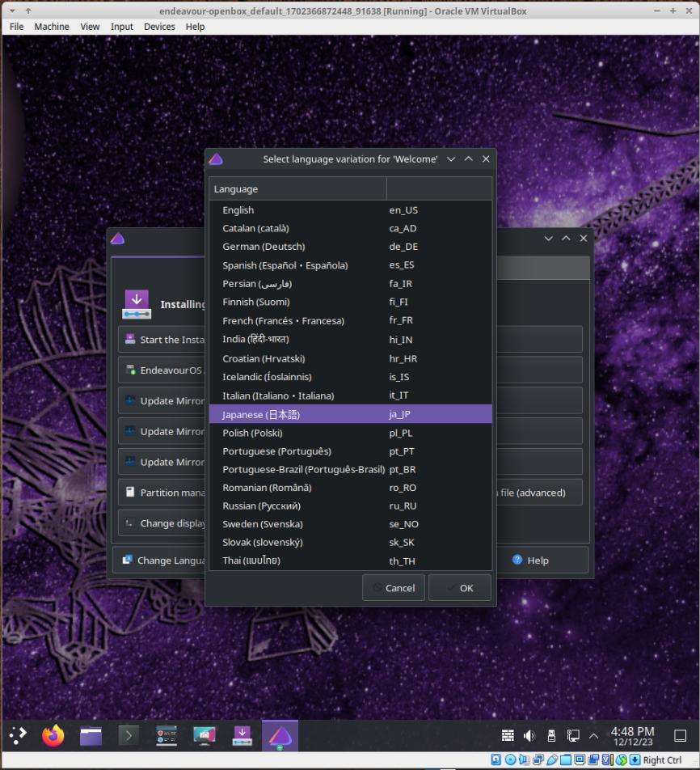Click the VirtualBox mouse integration status icon
Screen dimensions: 700x770
tap(621, 759)
